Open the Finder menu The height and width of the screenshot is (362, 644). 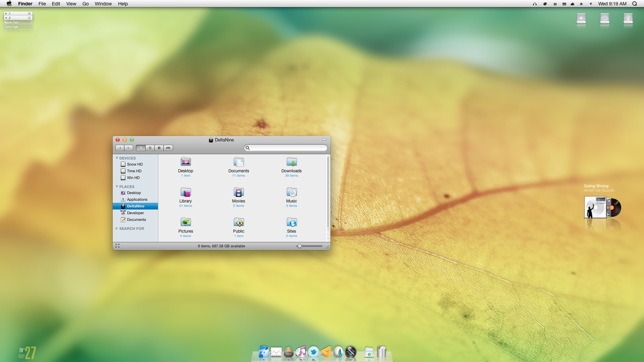pos(25,4)
